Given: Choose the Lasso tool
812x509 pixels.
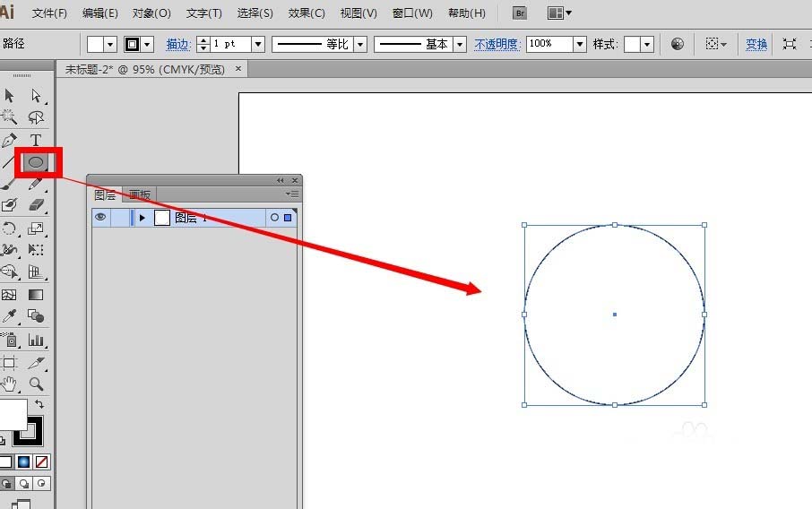Looking at the screenshot, I should (x=36, y=117).
